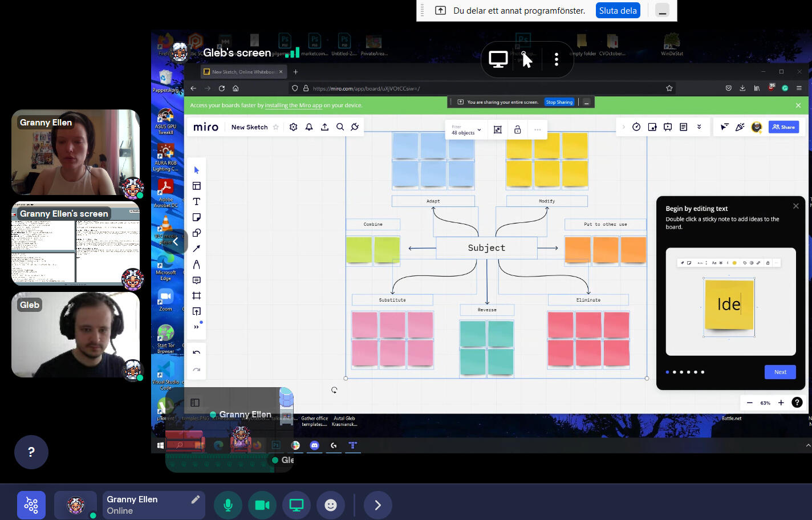Open the Gather main menu icon
The image size is (812, 520).
click(31, 505)
